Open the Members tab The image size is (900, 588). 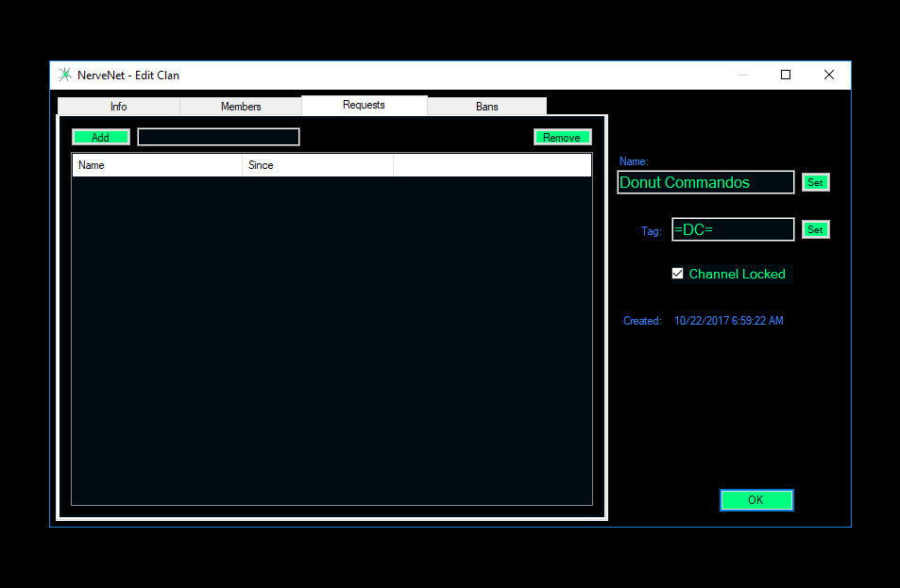click(241, 107)
